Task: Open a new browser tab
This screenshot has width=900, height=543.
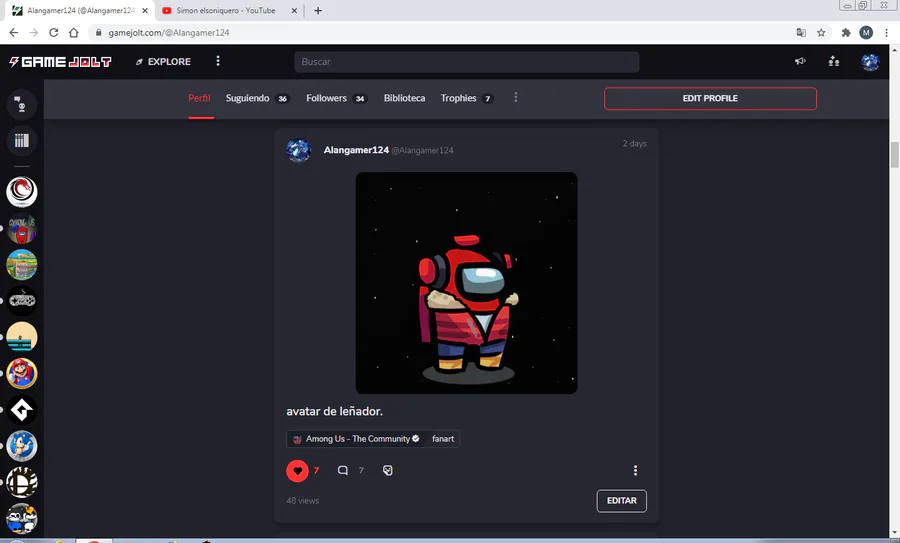Action: coord(318,10)
